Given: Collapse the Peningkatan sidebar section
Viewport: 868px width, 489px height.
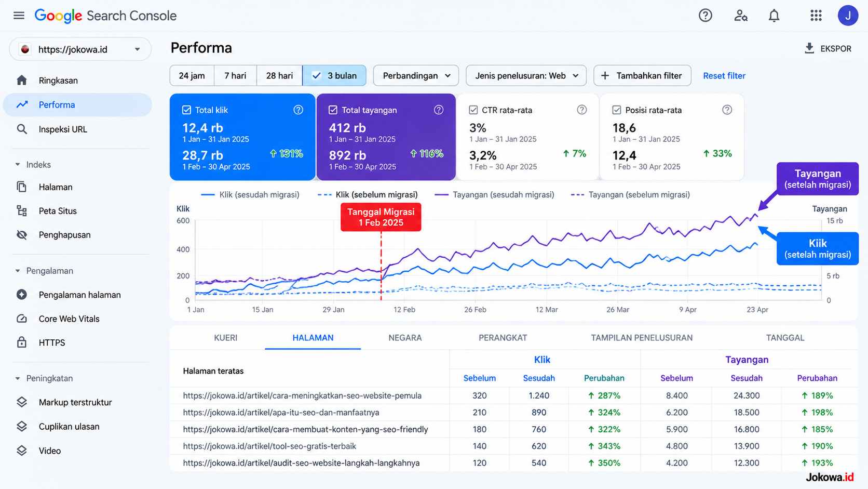Looking at the screenshot, I should coord(18,378).
